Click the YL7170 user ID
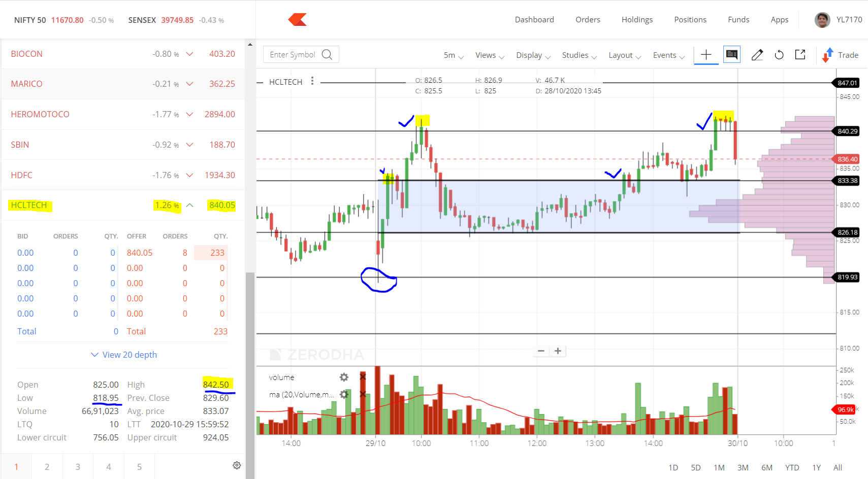The width and height of the screenshot is (868, 479). click(849, 20)
